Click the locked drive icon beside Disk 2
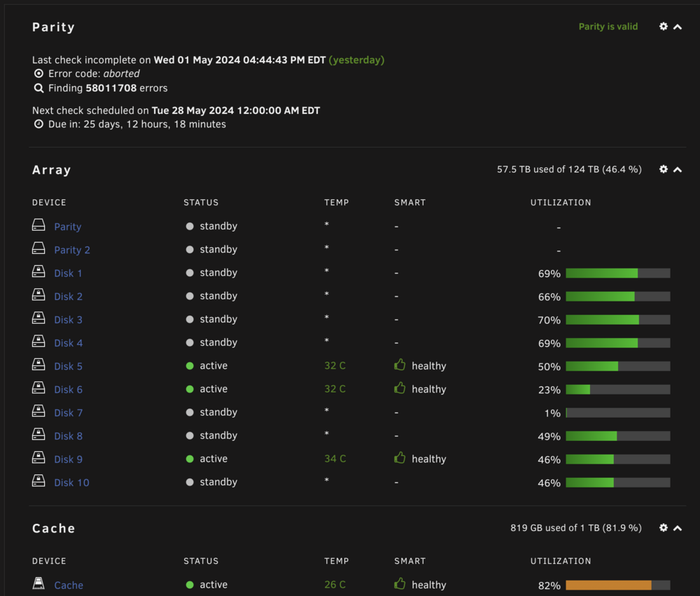This screenshot has width=700, height=596. tap(38, 295)
